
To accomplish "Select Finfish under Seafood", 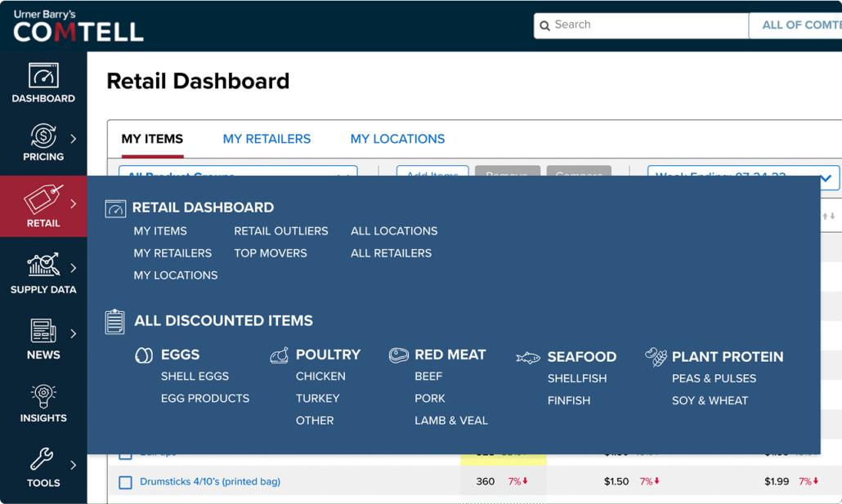I will 569,401.
